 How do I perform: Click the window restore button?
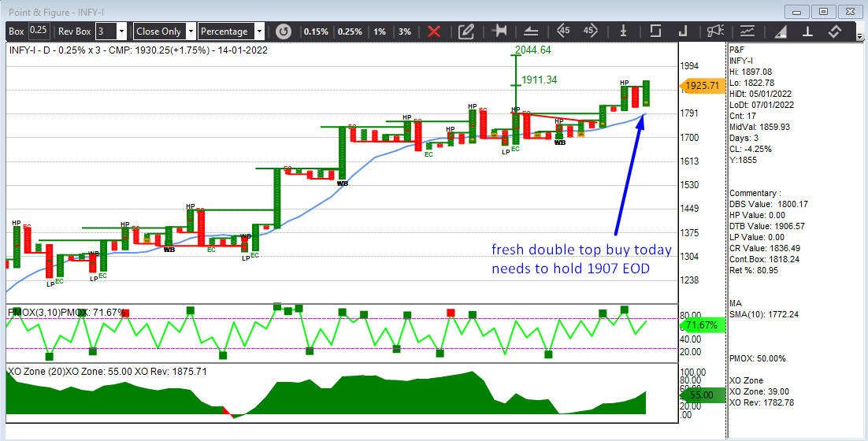(823, 12)
